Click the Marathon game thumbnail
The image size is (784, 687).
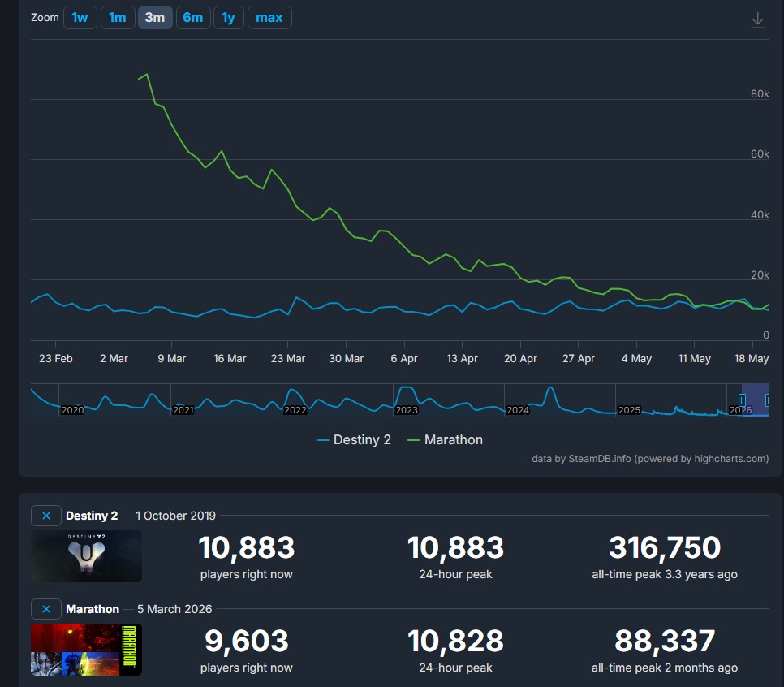87,650
